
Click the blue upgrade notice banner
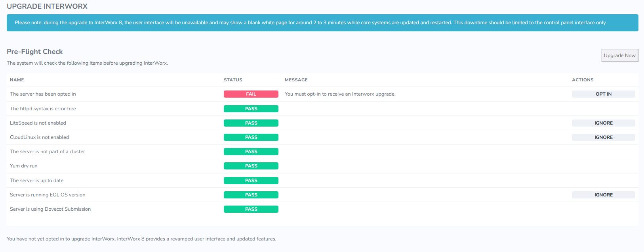[322, 23]
